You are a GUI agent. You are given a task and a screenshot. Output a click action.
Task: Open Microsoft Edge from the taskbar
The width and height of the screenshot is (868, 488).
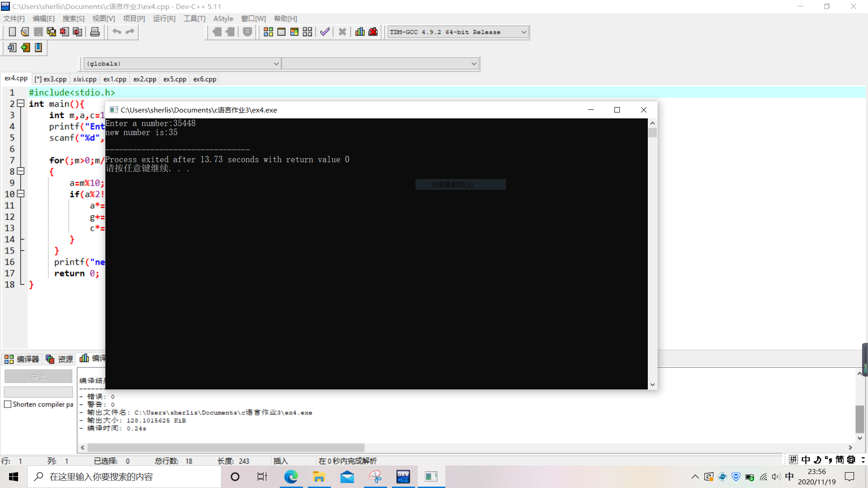click(291, 477)
